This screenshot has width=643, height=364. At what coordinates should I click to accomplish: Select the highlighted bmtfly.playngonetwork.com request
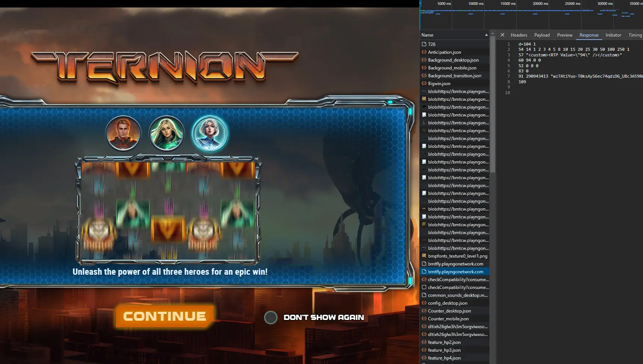[x=454, y=271]
